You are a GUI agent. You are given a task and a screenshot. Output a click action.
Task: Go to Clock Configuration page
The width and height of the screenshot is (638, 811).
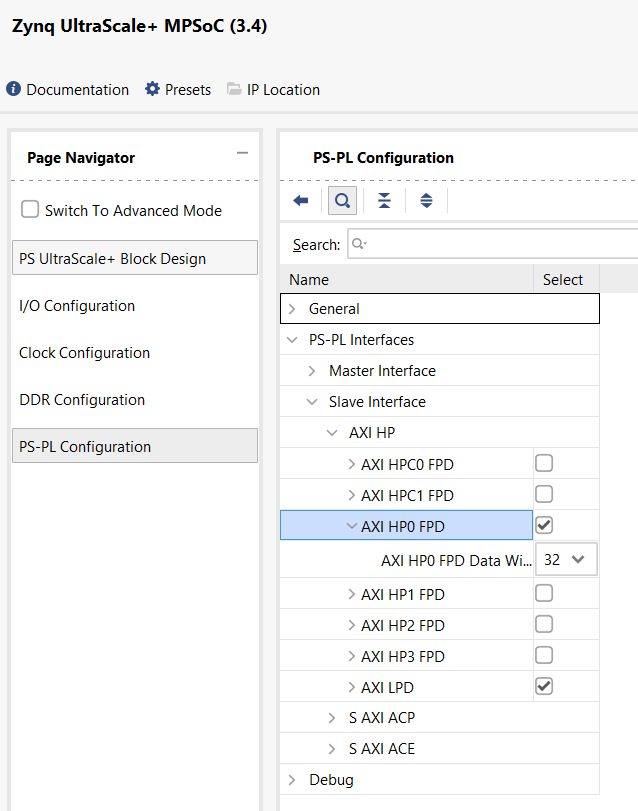(84, 353)
